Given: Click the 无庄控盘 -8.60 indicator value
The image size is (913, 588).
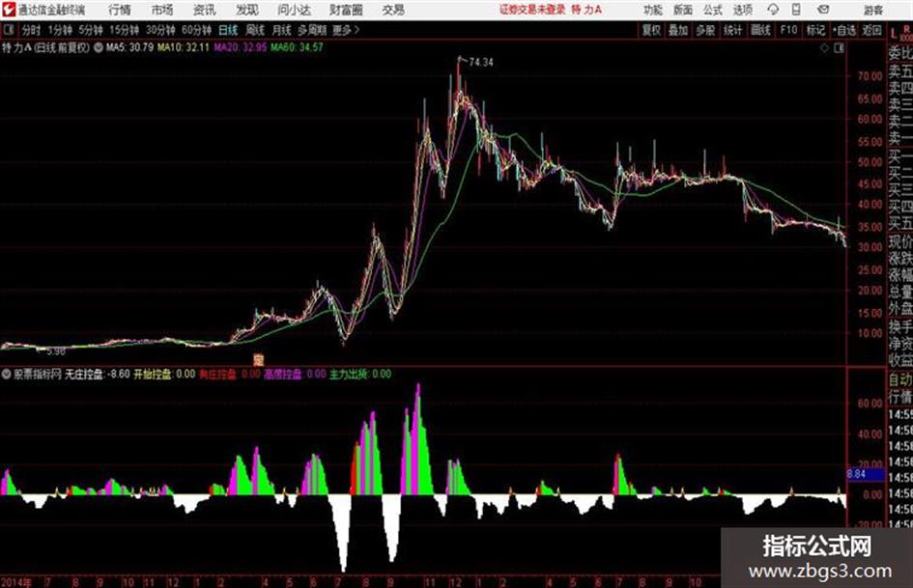Looking at the screenshot, I should (98, 374).
